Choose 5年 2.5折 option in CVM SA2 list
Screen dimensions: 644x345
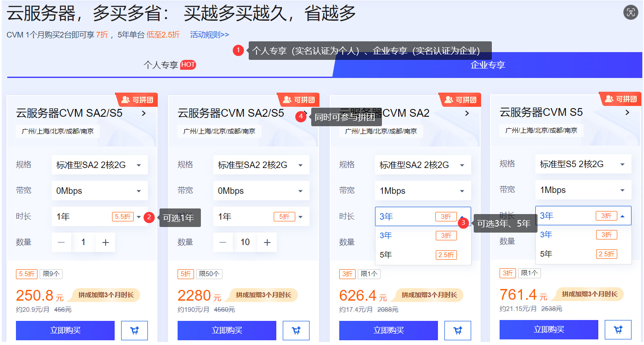pos(423,255)
